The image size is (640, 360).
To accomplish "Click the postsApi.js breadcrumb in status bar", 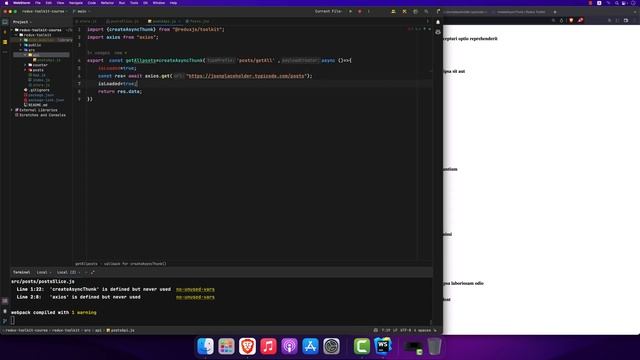I will [120, 330].
